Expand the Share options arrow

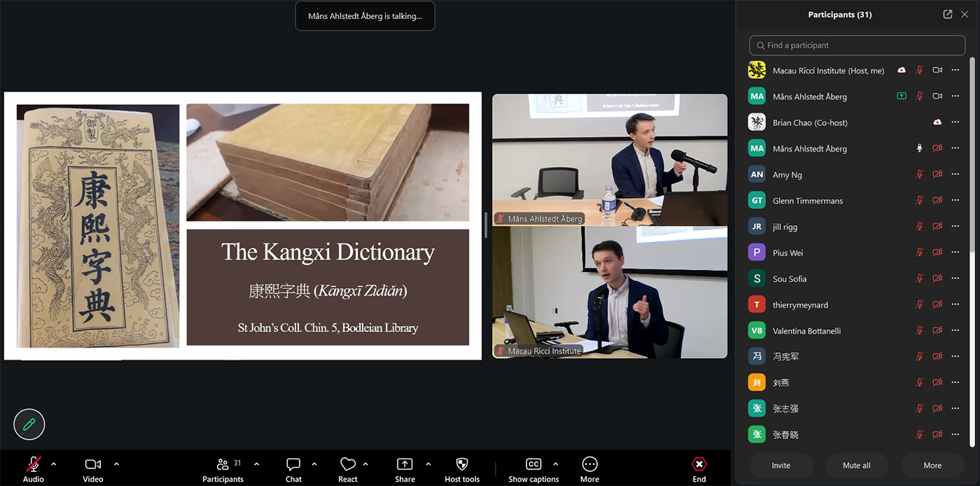[428, 464]
